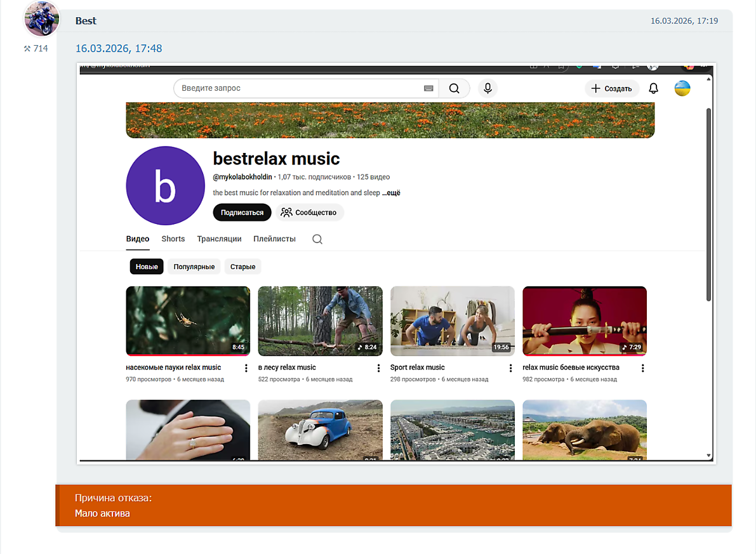
Task: Open the Создать create menu
Action: click(611, 89)
